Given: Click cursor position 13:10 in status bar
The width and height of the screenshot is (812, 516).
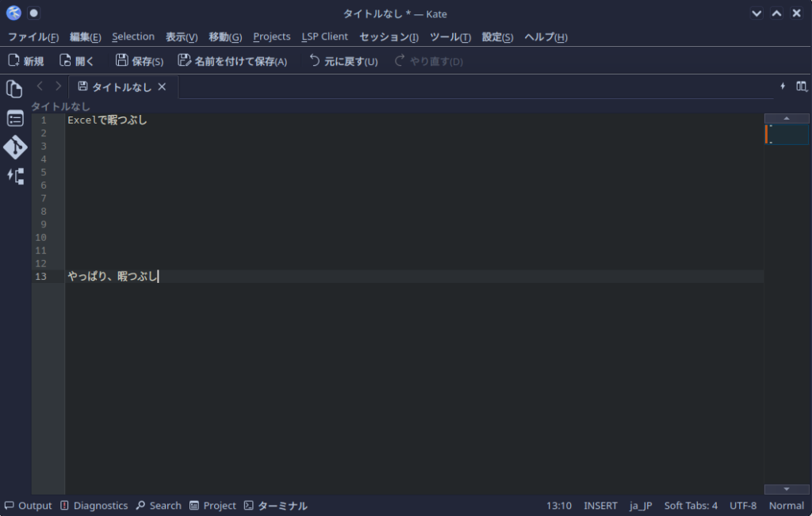Looking at the screenshot, I should tap(559, 506).
